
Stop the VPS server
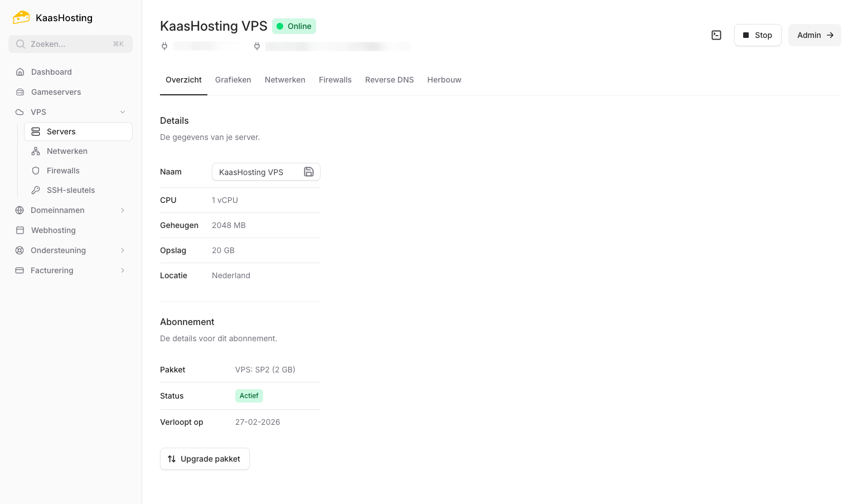coord(757,35)
